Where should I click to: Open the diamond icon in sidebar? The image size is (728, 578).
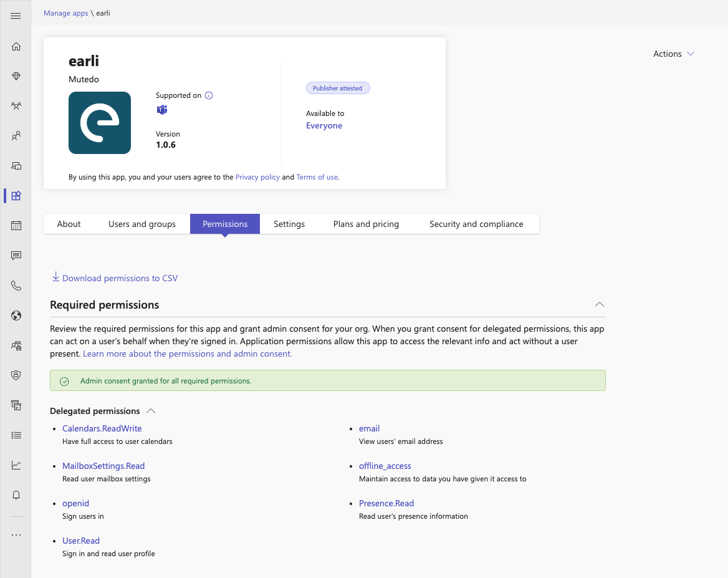(x=16, y=76)
